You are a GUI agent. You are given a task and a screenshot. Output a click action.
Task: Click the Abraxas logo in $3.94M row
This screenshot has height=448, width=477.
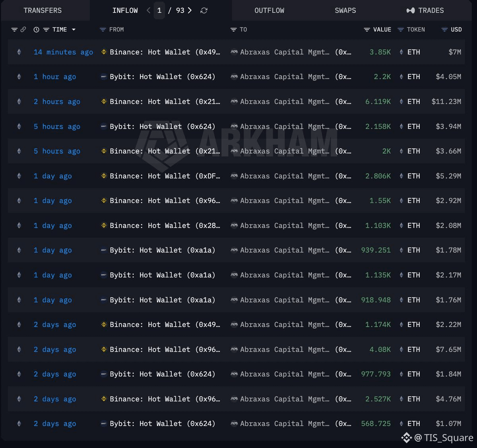coord(234,127)
